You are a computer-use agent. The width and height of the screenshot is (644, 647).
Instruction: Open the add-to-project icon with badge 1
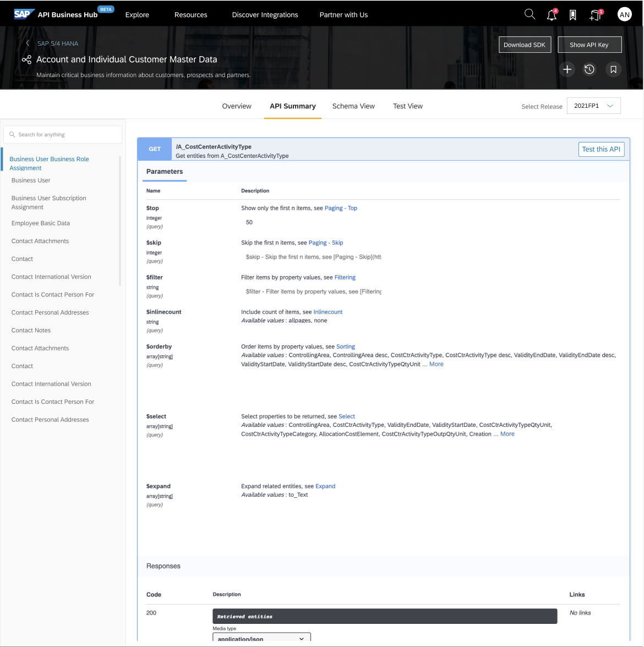[594, 15]
